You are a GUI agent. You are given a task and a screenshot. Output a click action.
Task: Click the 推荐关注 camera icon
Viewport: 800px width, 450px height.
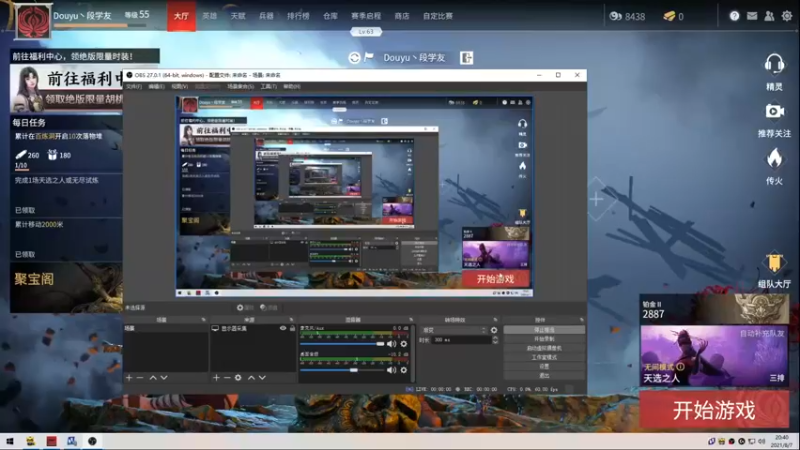tap(774, 111)
